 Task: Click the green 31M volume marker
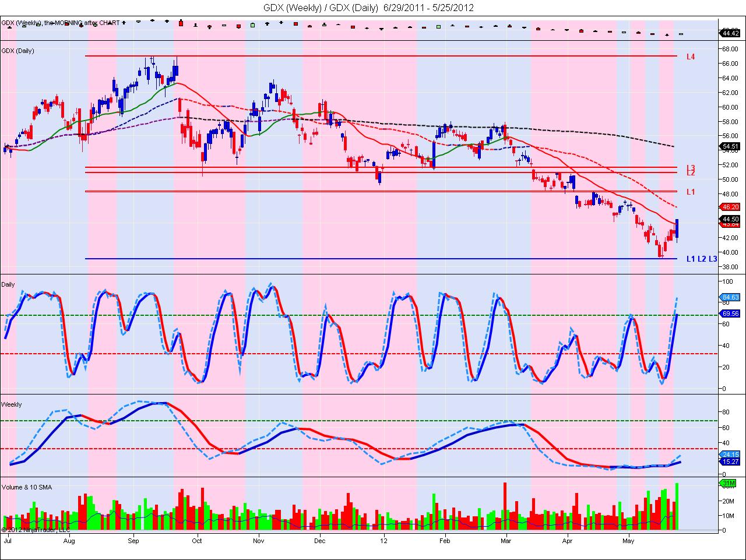click(x=727, y=483)
